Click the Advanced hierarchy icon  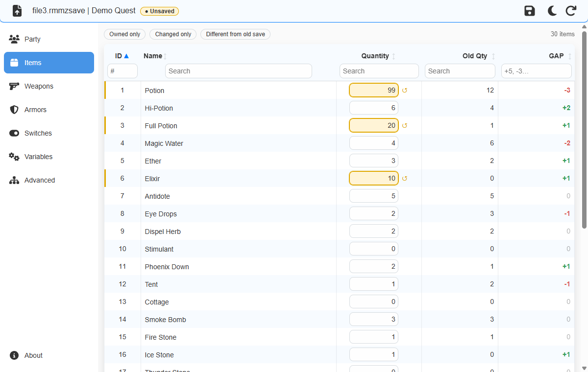coord(14,180)
